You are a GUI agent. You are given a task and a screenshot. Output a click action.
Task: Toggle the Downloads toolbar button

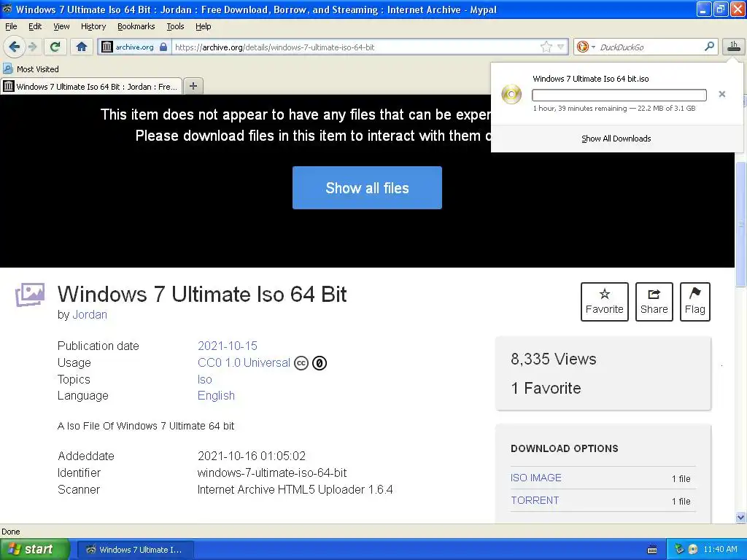point(734,47)
